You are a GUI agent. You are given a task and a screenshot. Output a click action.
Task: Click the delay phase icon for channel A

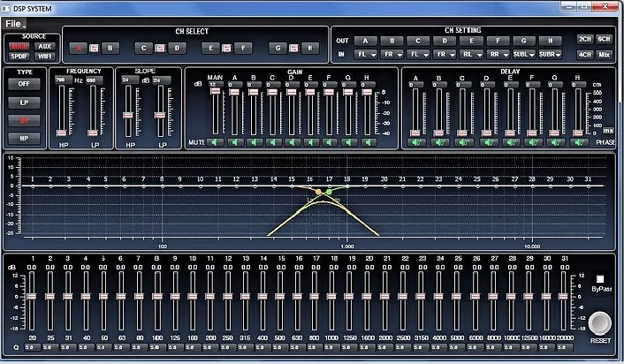415,141
